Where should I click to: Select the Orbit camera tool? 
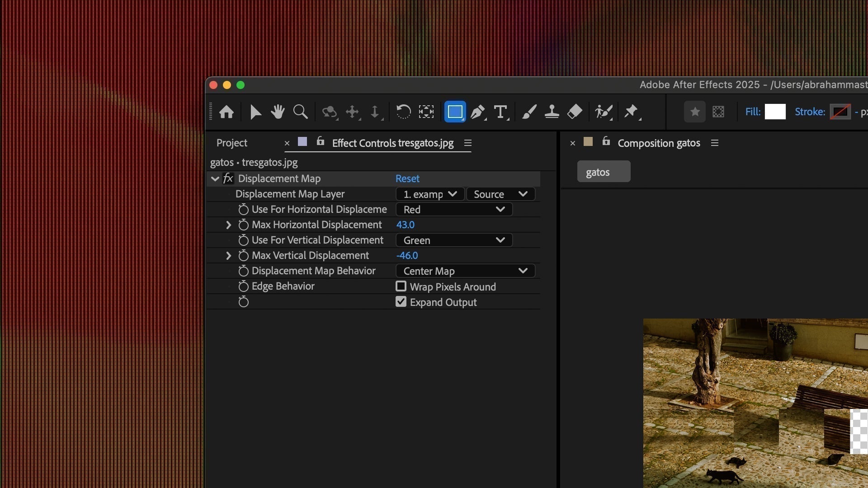pyautogui.click(x=330, y=112)
